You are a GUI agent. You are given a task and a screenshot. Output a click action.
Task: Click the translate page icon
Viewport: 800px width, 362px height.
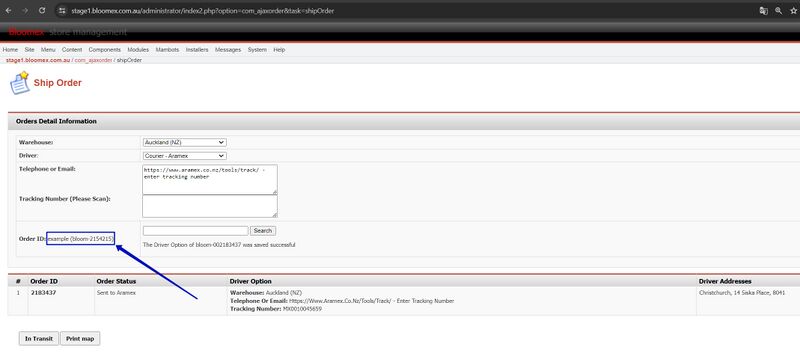point(763,10)
